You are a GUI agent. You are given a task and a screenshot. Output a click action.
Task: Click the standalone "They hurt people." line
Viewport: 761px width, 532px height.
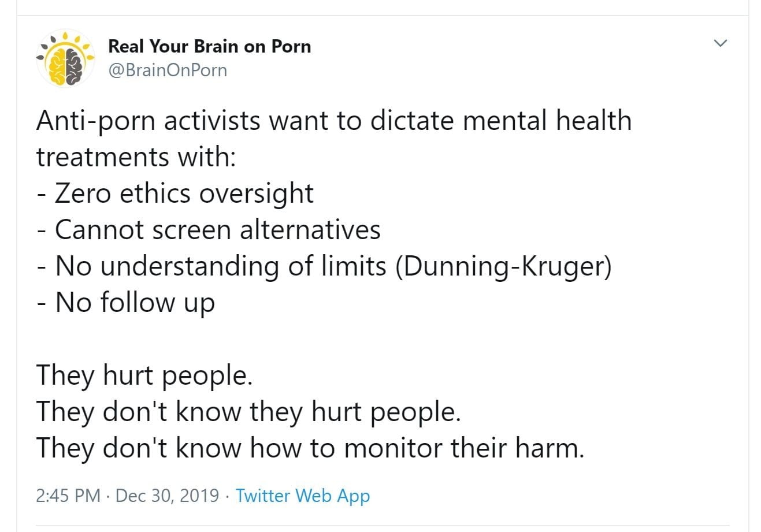coord(144,375)
